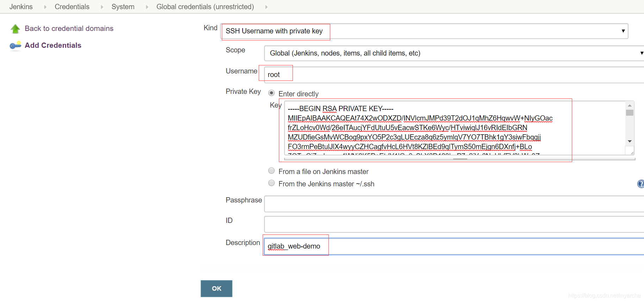Image resolution: width=644 pixels, height=302 pixels.
Task: Click Add Credentials link
Action: click(x=53, y=45)
